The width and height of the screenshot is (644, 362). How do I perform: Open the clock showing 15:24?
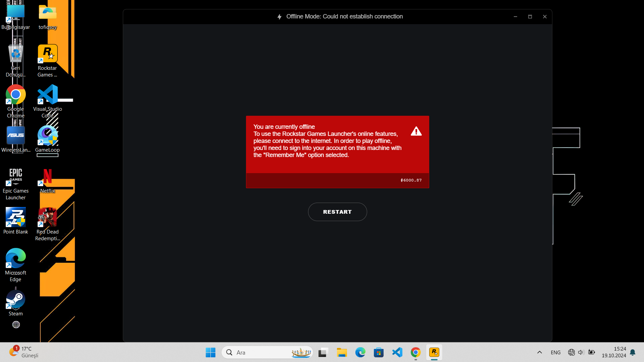point(614,352)
